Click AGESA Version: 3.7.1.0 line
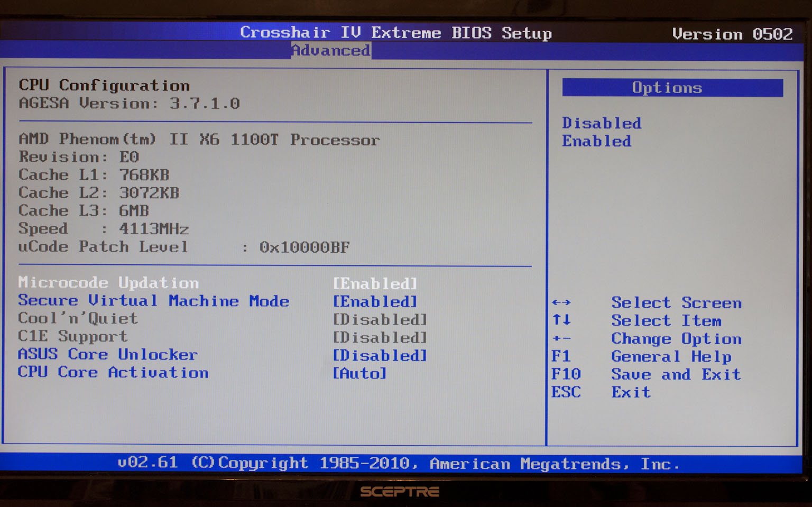This screenshot has height=507, width=812. pyautogui.click(x=130, y=103)
